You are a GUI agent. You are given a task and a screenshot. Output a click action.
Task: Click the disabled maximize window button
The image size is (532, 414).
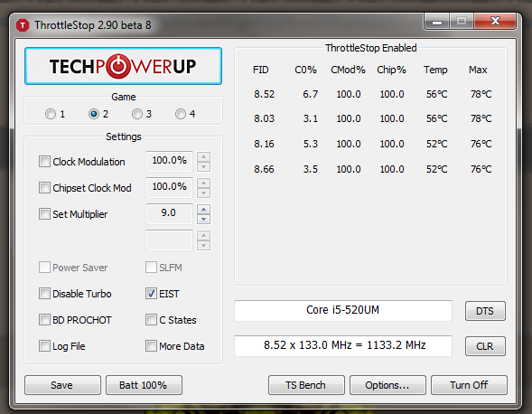tap(462, 22)
